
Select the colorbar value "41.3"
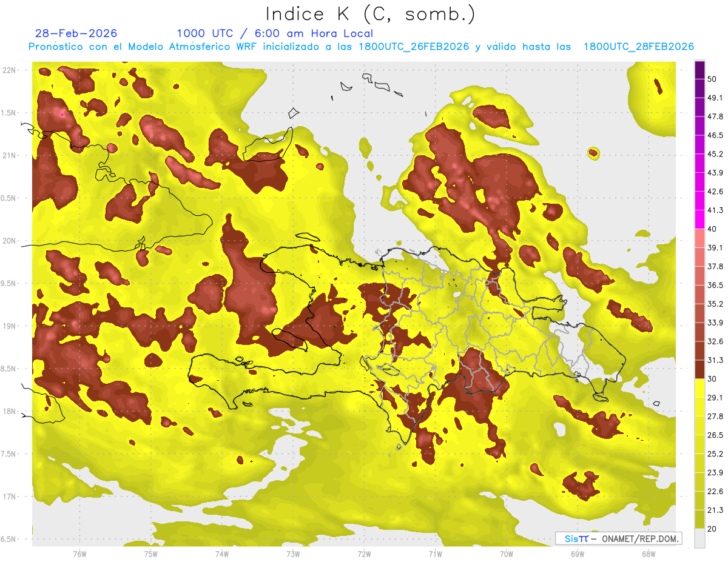pos(715,210)
